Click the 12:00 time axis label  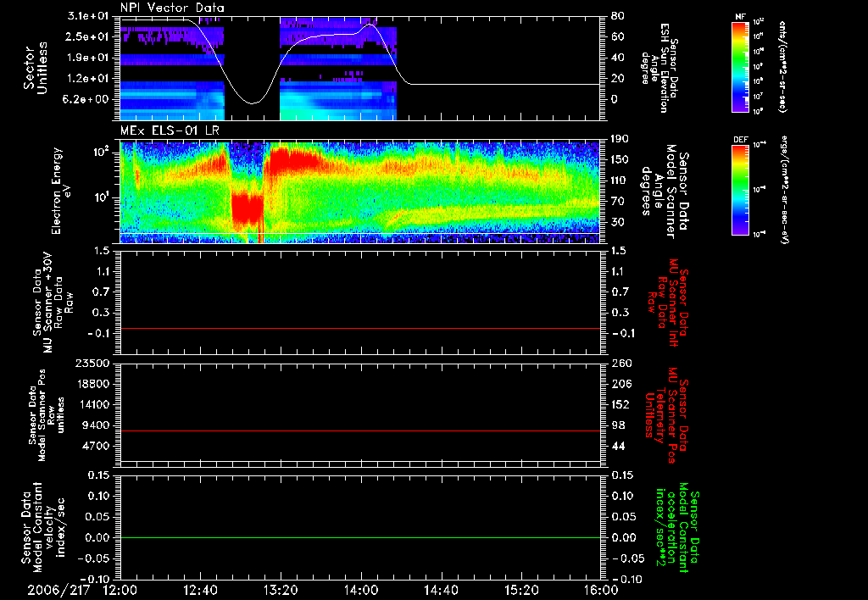[120, 591]
